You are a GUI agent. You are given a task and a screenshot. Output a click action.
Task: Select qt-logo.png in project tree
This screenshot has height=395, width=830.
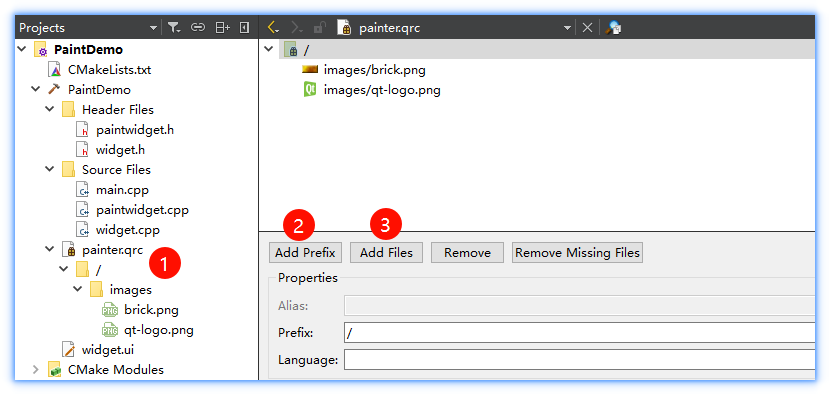click(159, 330)
